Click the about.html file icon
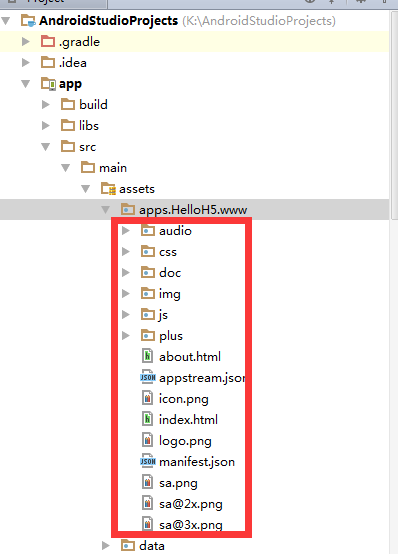Viewport: 398px width, 554px height. (147, 356)
